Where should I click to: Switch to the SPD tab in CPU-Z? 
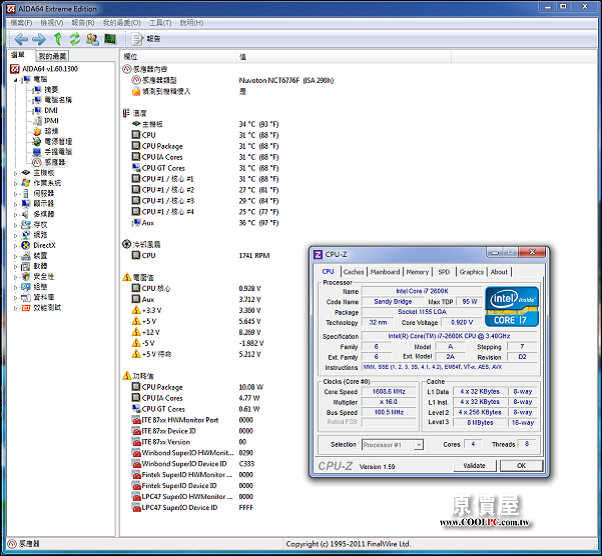tap(444, 271)
